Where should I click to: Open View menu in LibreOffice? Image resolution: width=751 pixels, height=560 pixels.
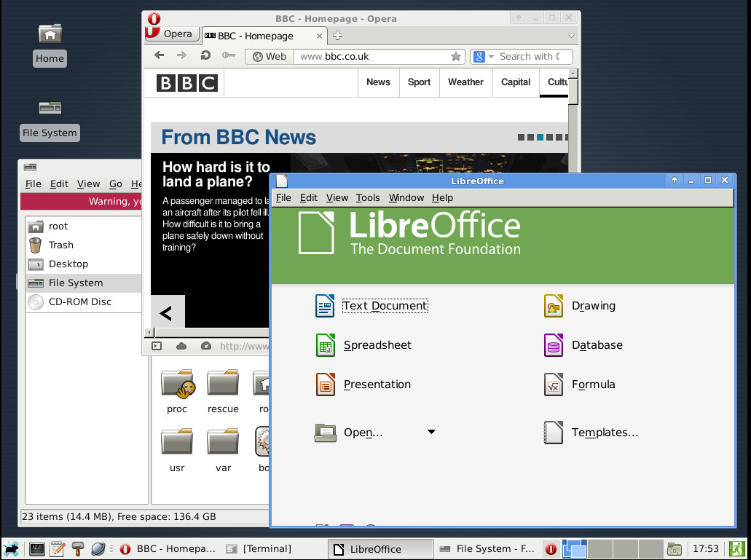337,197
